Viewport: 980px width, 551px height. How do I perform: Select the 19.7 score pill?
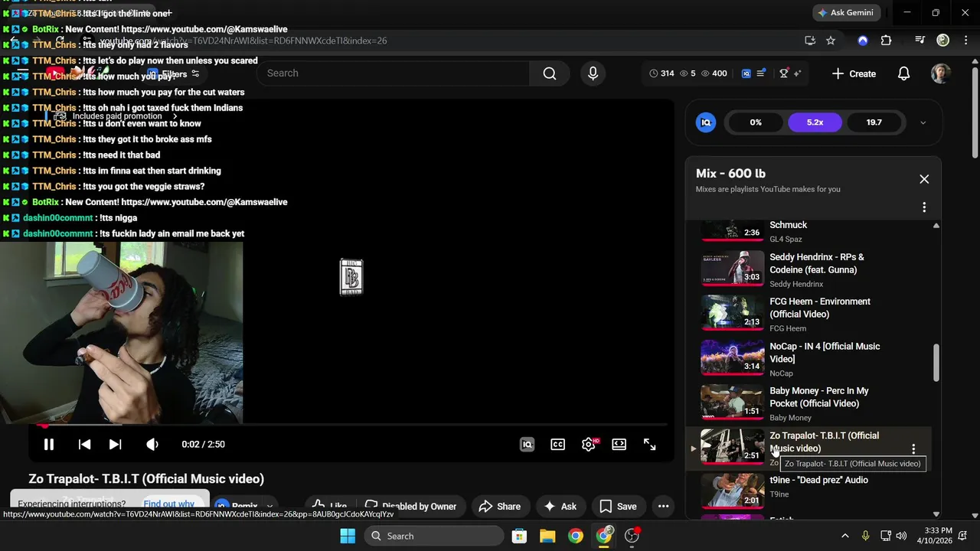click(874, 122)
